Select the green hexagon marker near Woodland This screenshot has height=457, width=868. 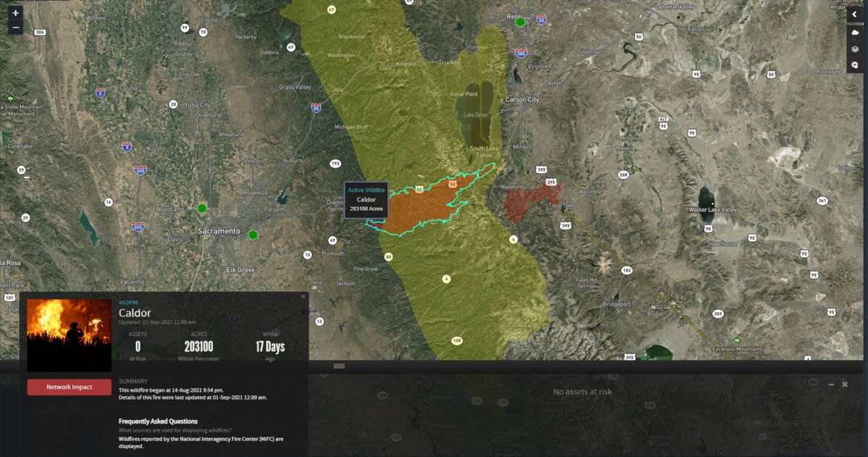click(202, 209)
